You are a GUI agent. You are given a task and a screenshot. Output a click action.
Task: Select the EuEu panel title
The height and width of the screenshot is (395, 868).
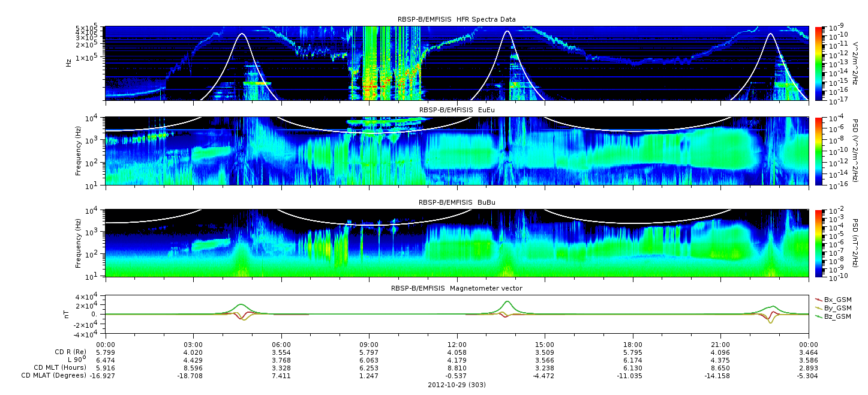456,110
